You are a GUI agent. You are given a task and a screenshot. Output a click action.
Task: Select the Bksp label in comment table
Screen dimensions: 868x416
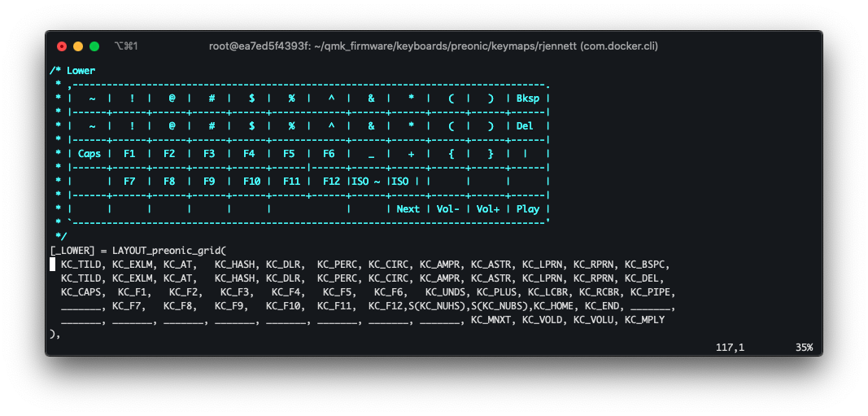point(528,98)
